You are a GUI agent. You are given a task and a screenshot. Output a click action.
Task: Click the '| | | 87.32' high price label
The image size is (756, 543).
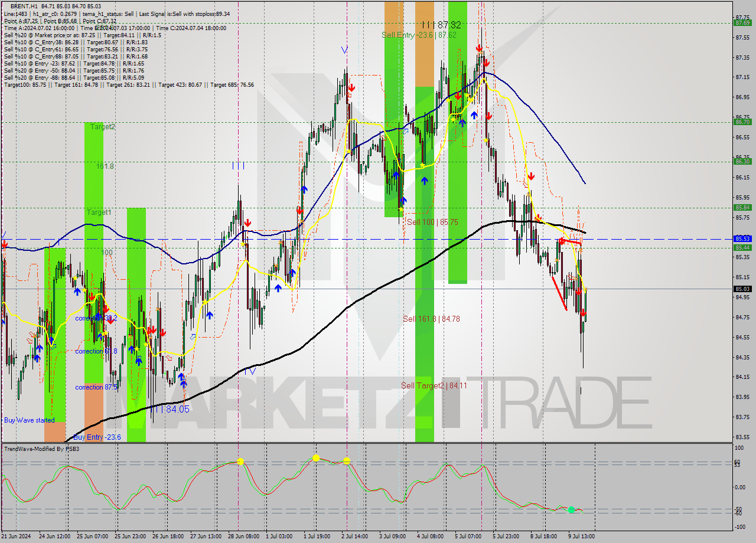click(x=441, y=24)
